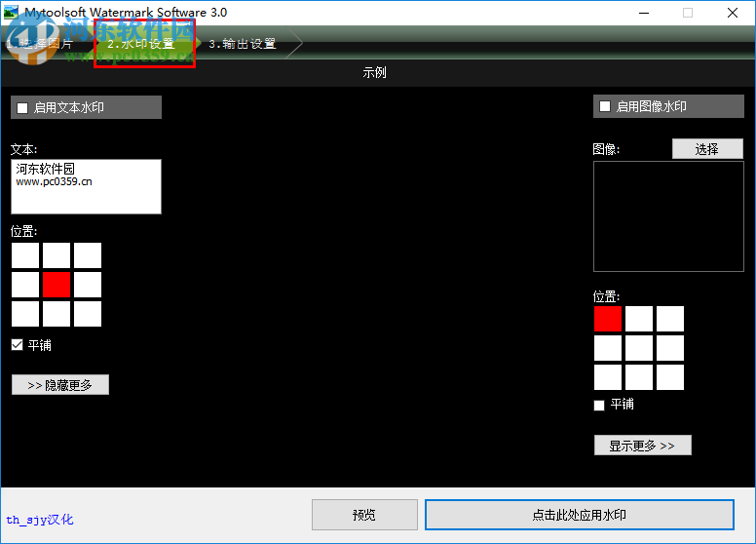Click the empty image preview box
This screenshot has height=544, width=756.
tap(668, 216)
